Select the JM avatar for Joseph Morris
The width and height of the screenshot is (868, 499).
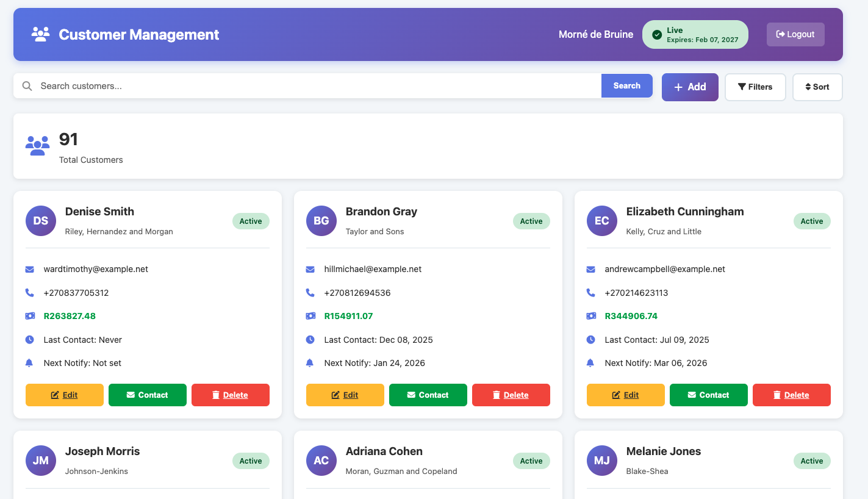pos(40,461)
